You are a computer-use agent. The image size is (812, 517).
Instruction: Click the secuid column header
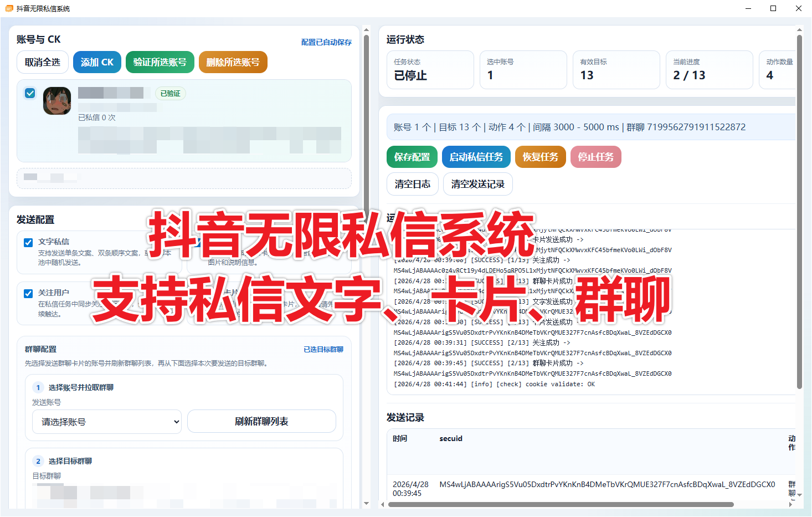tap(451, 439)
